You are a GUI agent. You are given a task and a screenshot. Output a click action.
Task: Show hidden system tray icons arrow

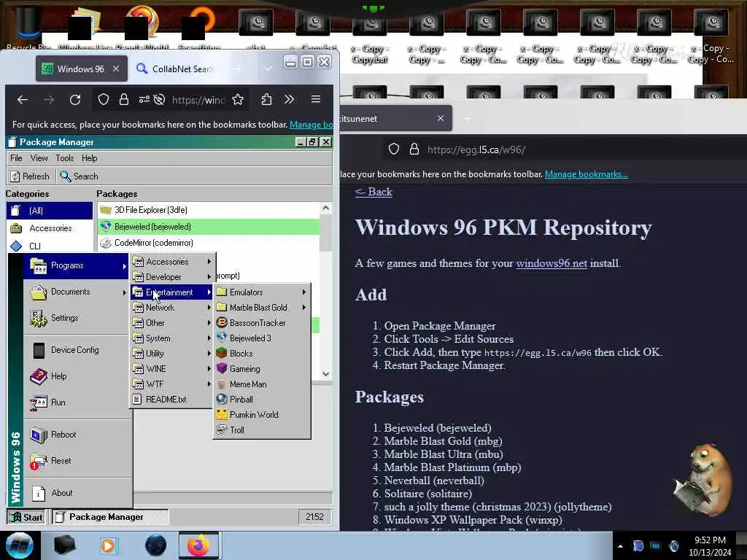[620, 546]
